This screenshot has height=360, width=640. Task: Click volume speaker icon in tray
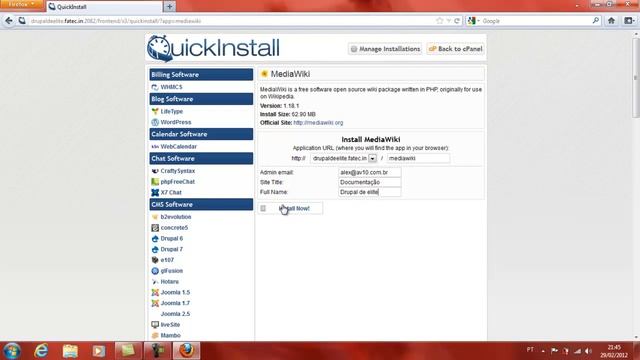pos(588,351)
